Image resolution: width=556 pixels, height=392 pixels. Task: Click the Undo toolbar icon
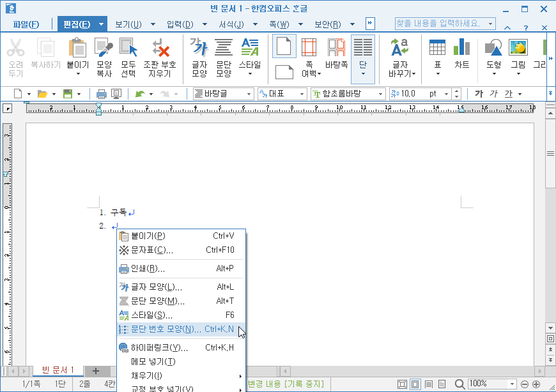[141, 94]
